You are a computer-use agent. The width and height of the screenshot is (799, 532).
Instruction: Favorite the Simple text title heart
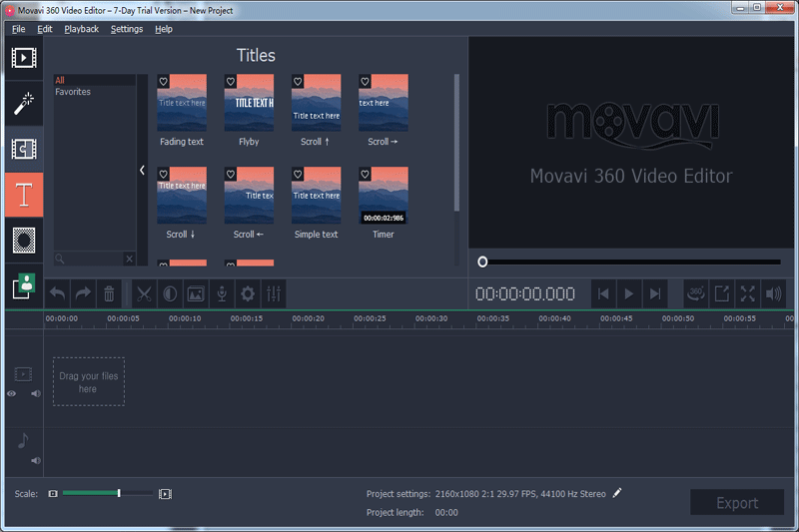point(298,174)
